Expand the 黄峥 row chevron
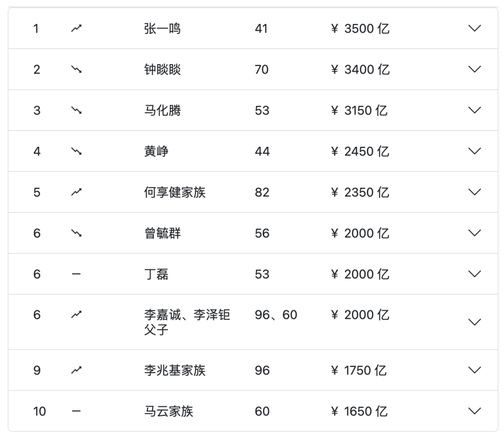The image size is (504, 438). [474, 151]
